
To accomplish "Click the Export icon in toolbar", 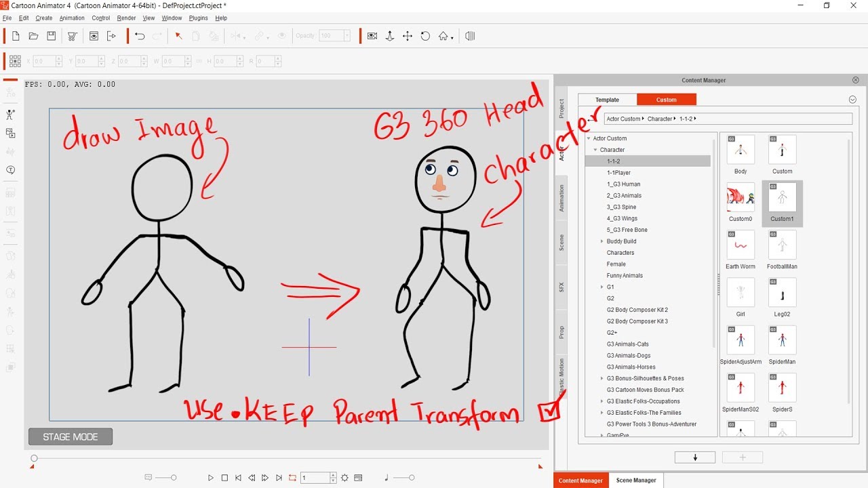I will click(112, 36).
